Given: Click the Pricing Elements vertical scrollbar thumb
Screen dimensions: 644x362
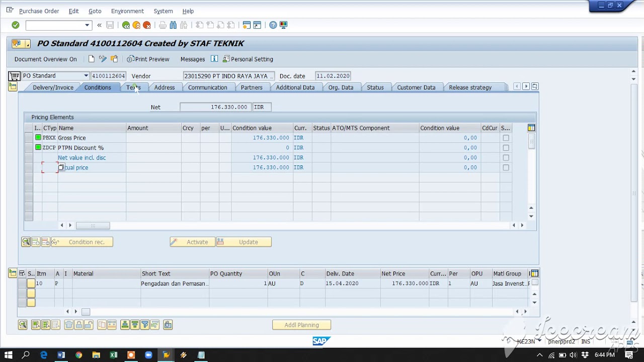Looking at the screenshot, I should click(x=531, y=142).
